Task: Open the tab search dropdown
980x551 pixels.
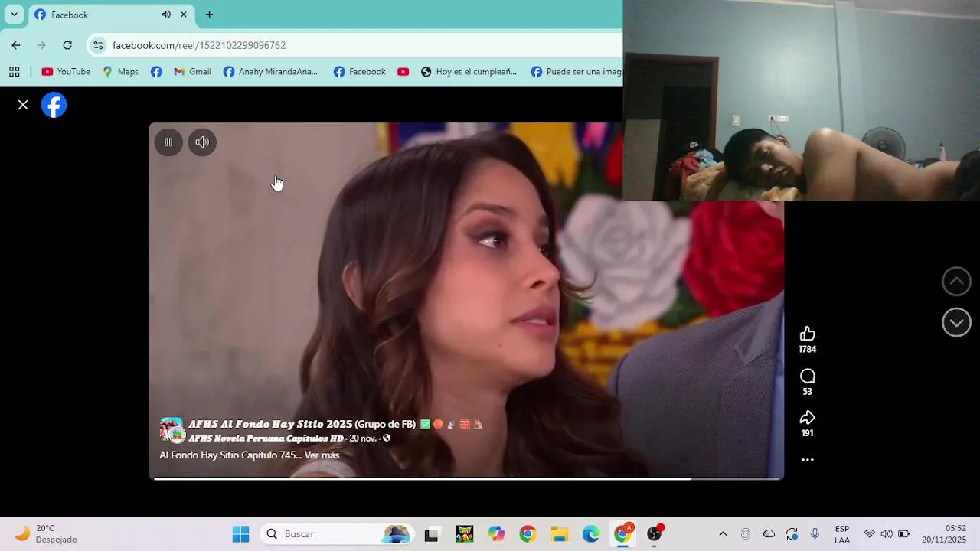Action: click(14, 15)
